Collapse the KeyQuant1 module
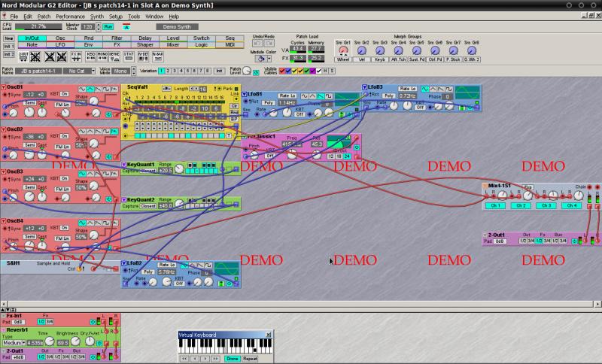This screenshot has height=364, width=602. 123,165
